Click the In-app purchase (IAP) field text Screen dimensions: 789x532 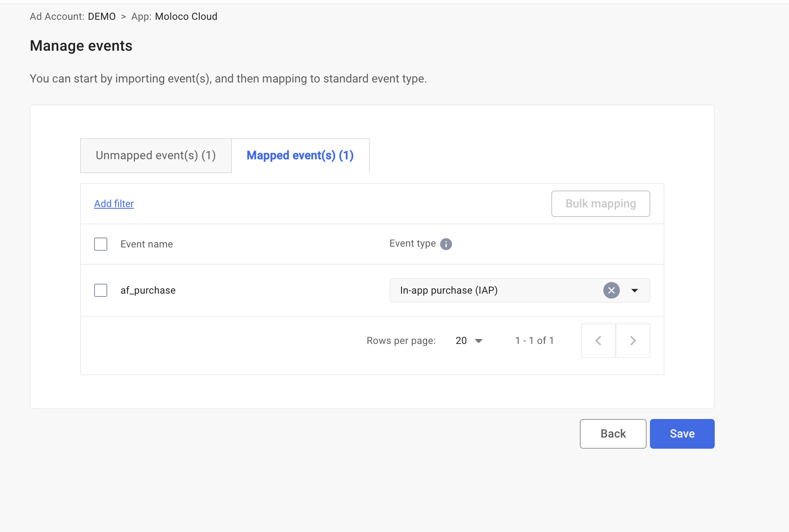coord(449,290)
